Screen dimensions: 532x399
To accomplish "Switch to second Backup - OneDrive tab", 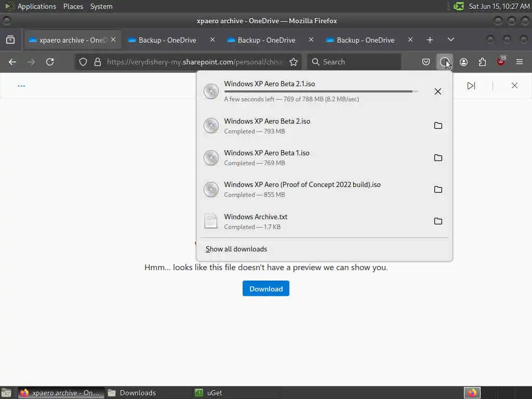I will pos(171,40).
